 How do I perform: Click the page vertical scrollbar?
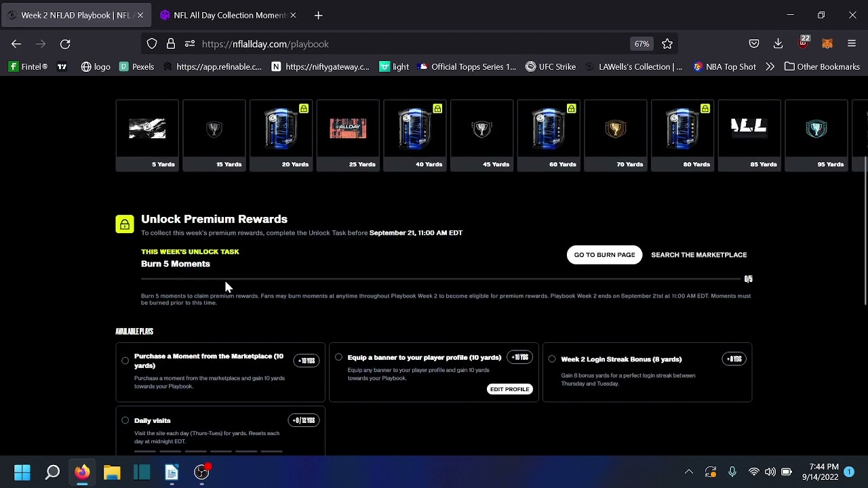[x=864, y=230]
